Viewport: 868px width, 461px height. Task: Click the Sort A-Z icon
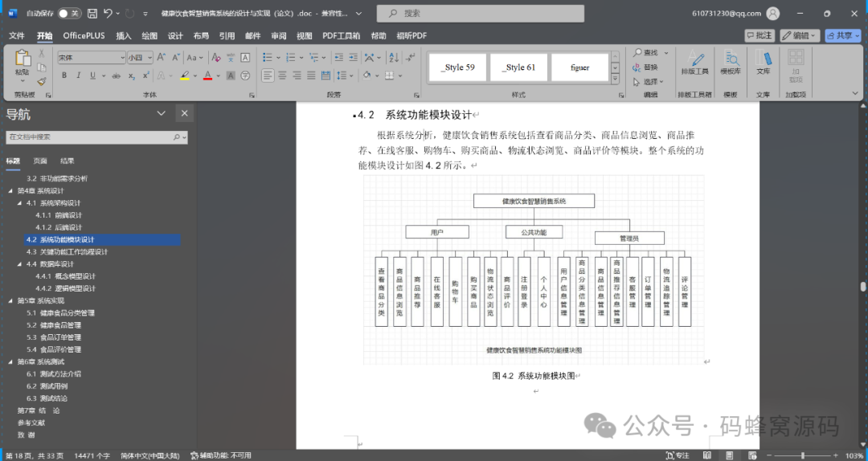(394, 57)
